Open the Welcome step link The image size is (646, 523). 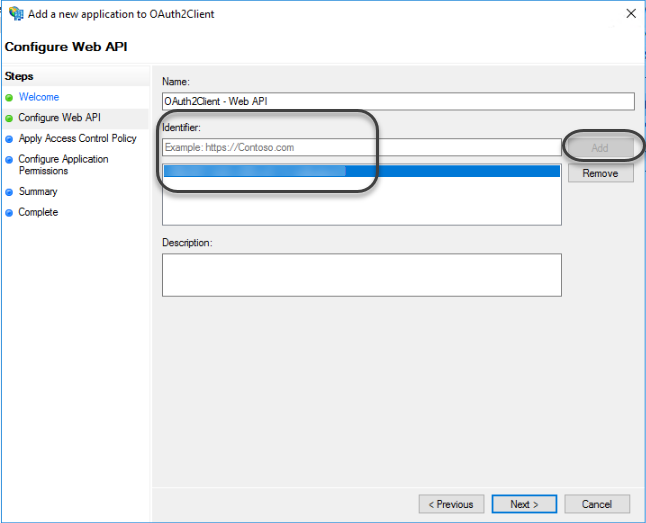(x=39, y=97)
